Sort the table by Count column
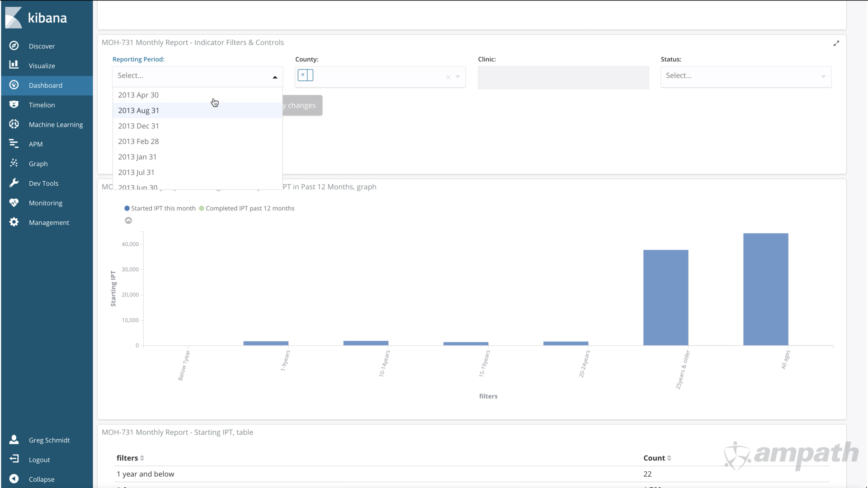This screenshot has height=488, width=868. point(669,458)
